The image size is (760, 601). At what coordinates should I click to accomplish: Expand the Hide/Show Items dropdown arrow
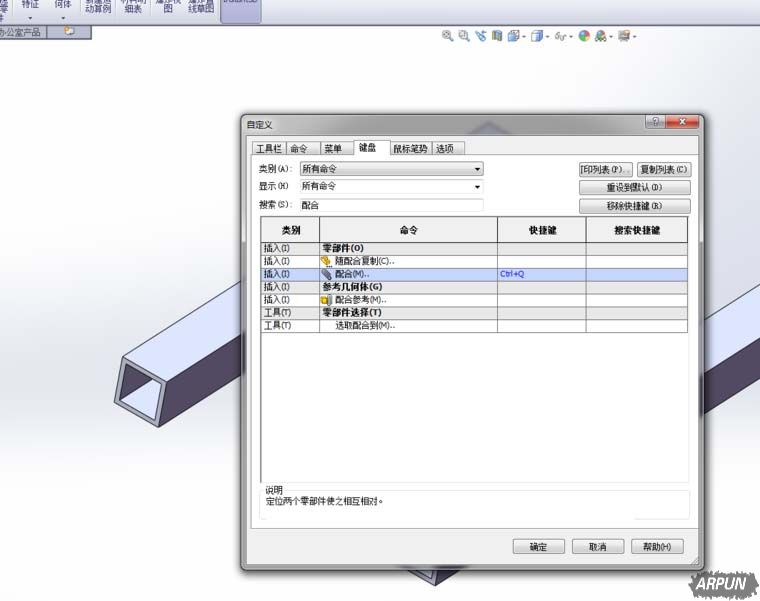pyautogui.click(x=571, y=37)
